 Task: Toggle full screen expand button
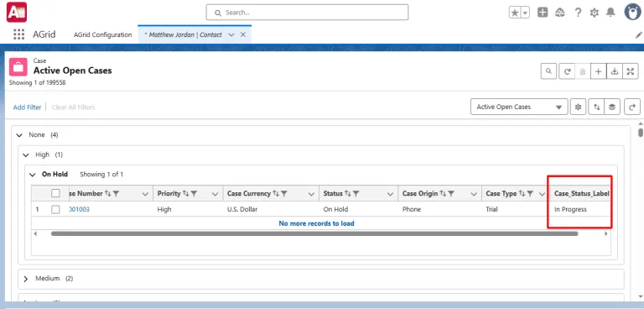pos(631,71)
